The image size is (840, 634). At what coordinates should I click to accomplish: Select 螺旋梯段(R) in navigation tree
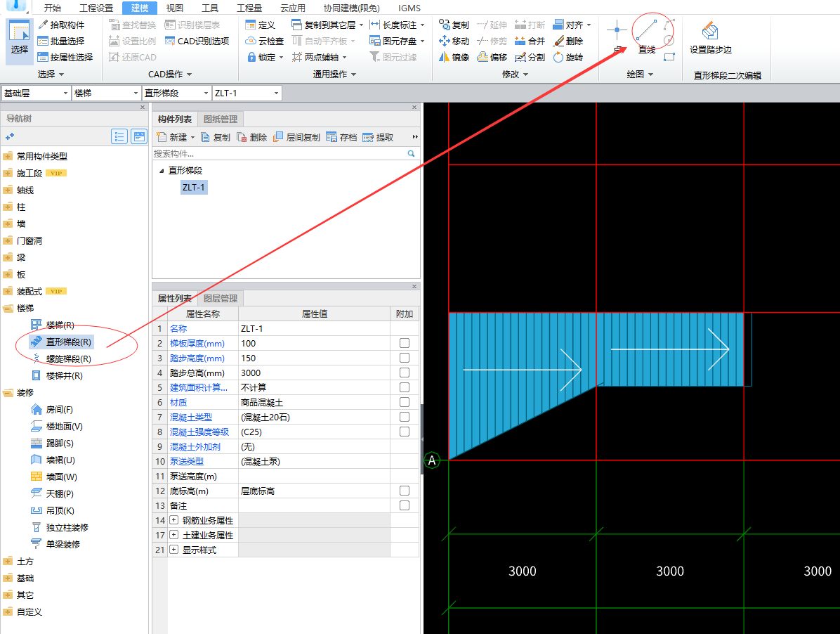pos(68,359)
